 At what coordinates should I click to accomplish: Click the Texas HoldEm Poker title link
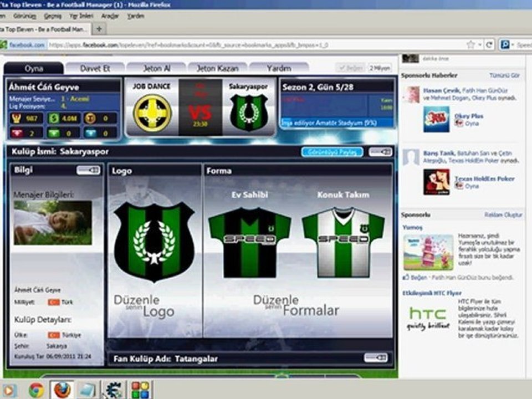(x=484, y=178)
